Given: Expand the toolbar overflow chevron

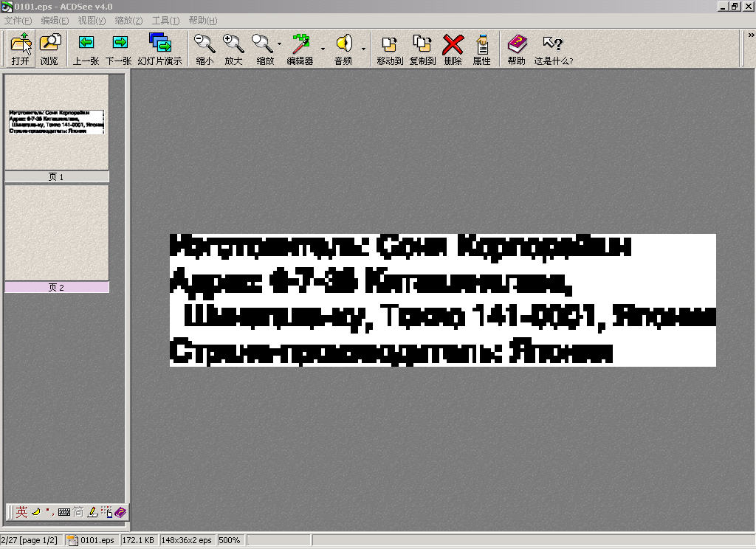Looking at the screenshot, I should (751, 35).
